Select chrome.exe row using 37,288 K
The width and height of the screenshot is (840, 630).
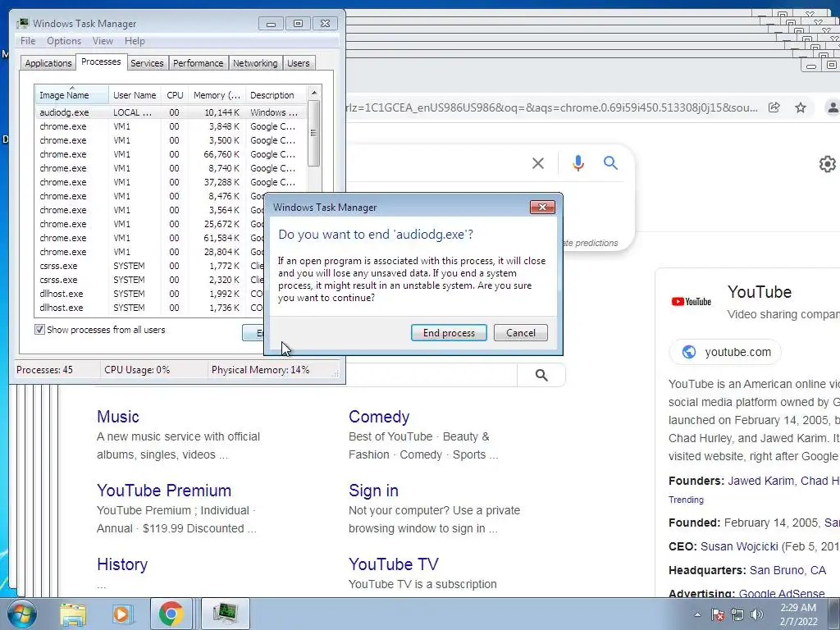[x=171, y=182]
